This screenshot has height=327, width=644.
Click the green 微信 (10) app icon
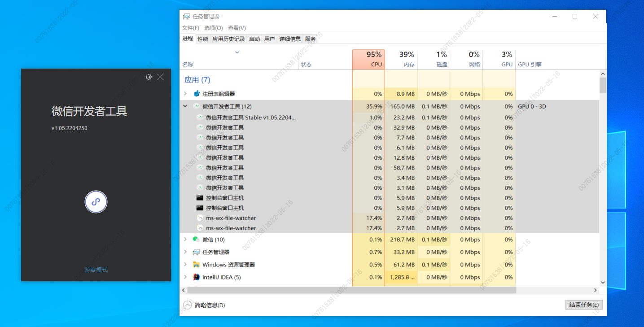pyautogui.click(x=196, y=240)
